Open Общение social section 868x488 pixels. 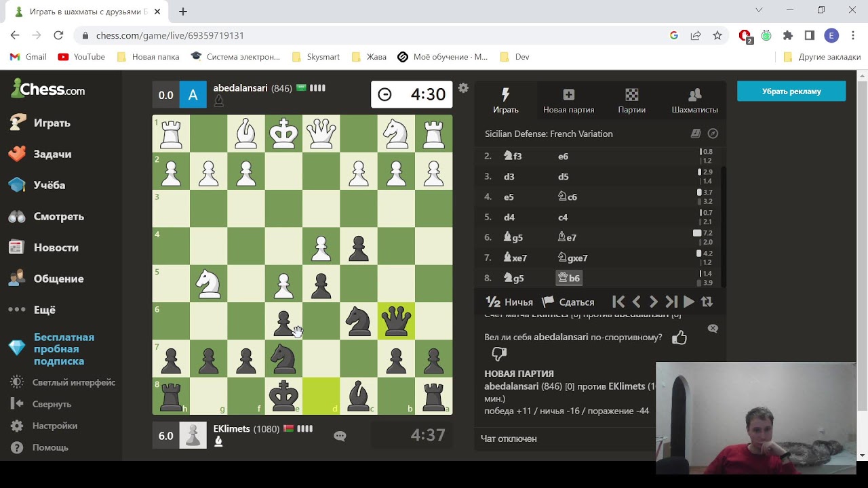point(46,279)
